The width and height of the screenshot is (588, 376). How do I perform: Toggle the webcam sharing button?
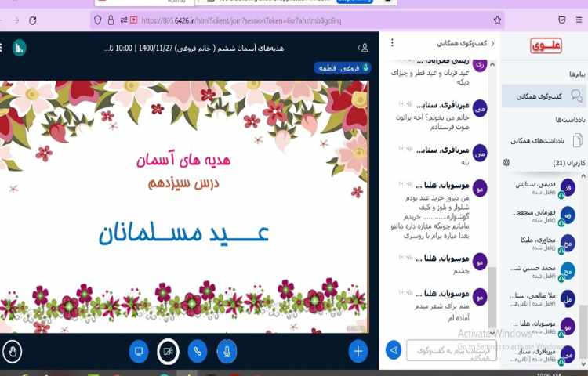(x=168, y=351)
